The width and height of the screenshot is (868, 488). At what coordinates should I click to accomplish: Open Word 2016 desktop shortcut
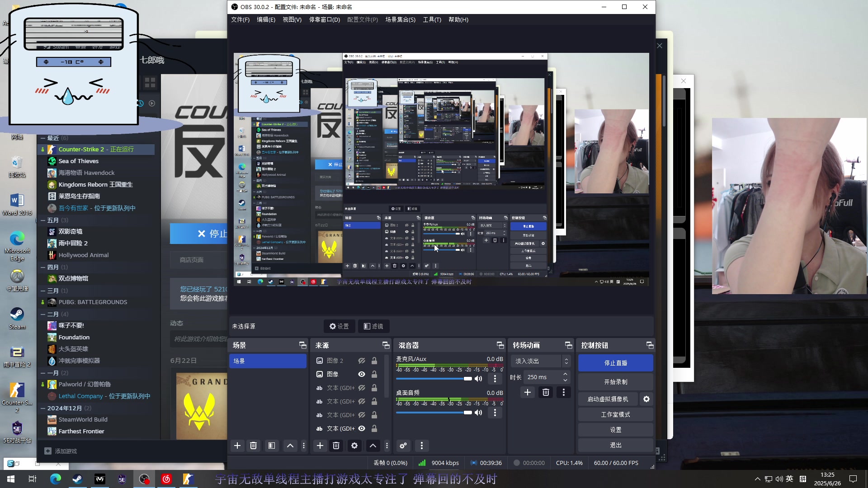17,204
